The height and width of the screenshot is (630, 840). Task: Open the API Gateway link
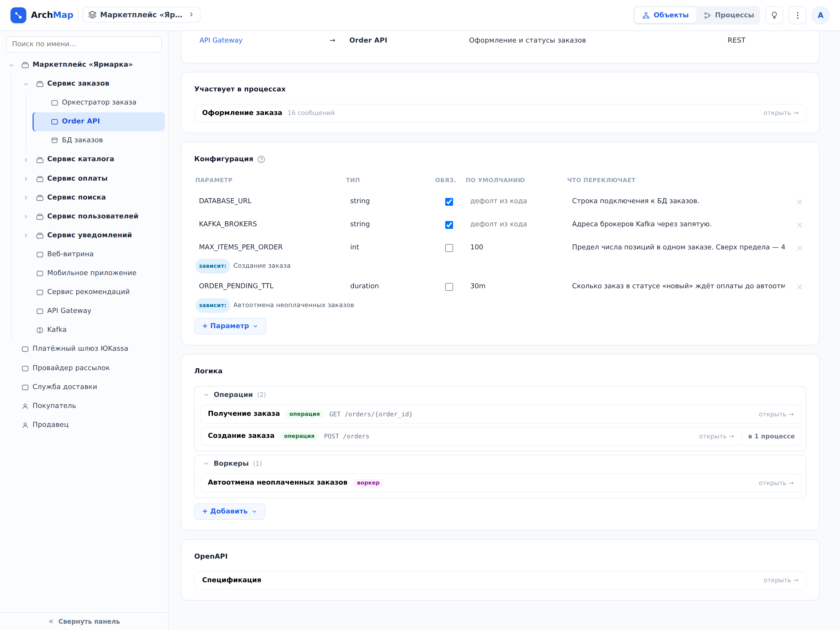point(221,40)
